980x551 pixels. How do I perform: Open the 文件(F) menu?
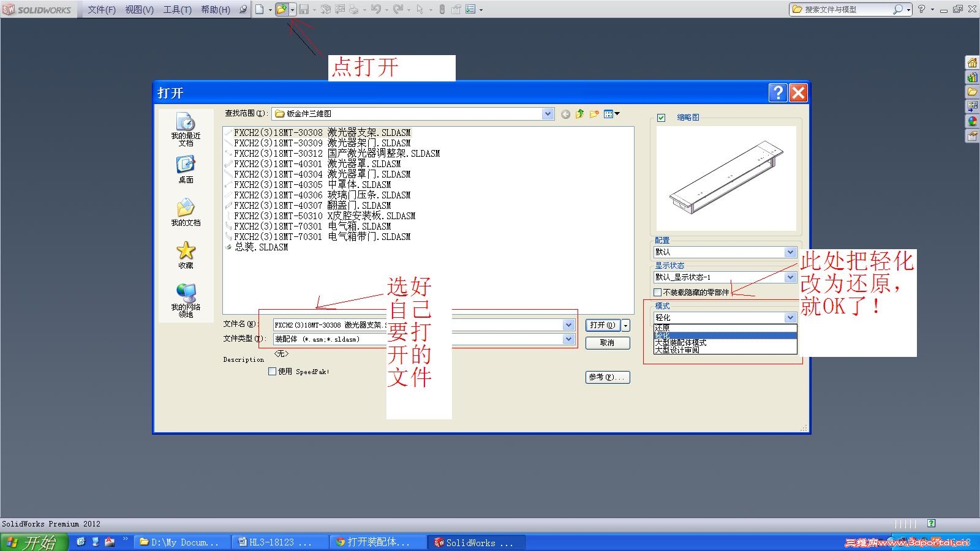tap(102, 10)
